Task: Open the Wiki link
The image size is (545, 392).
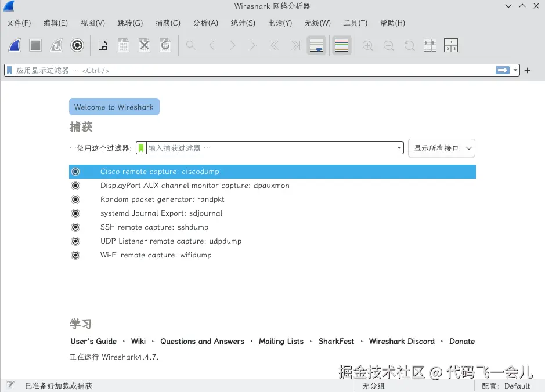Action: (x=138, y=342)
